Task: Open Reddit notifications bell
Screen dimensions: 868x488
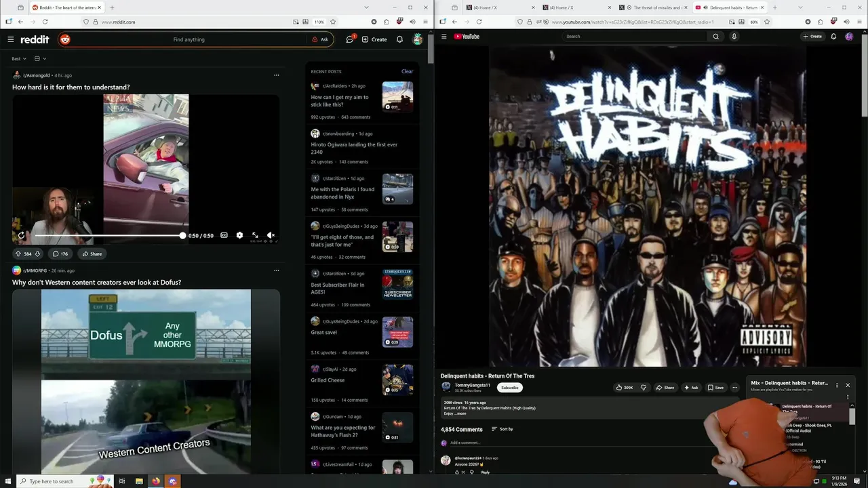Action: 399,39
